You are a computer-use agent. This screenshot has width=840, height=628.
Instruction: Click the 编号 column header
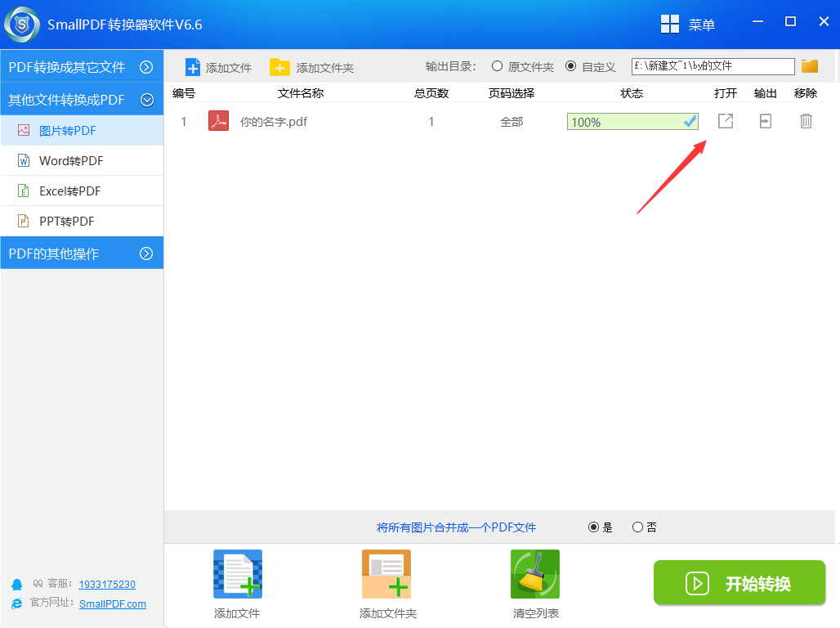(x=184, y=93)
